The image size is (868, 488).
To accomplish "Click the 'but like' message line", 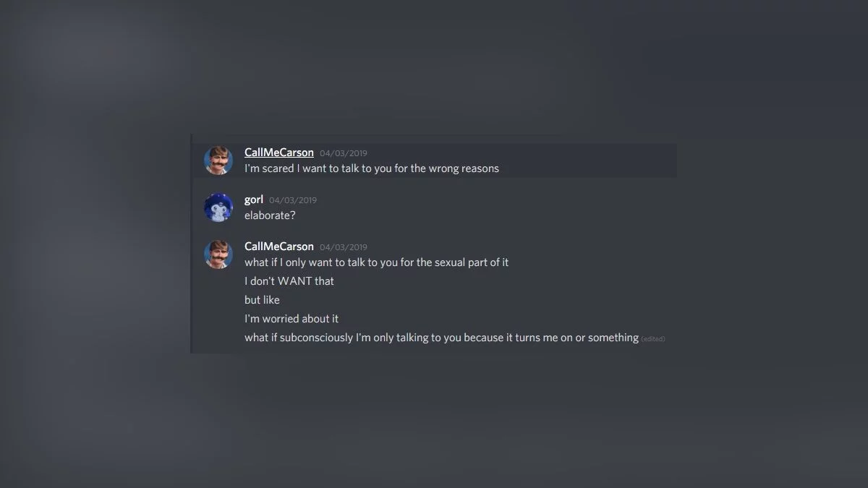I will (262, 300).
